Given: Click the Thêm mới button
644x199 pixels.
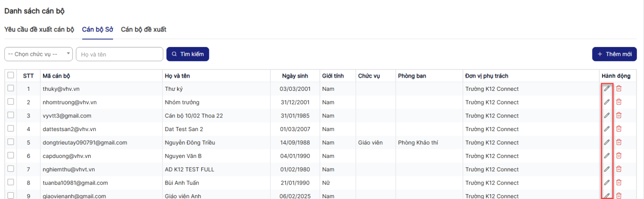Looking at the screenshot, I should tap(614, 54).
